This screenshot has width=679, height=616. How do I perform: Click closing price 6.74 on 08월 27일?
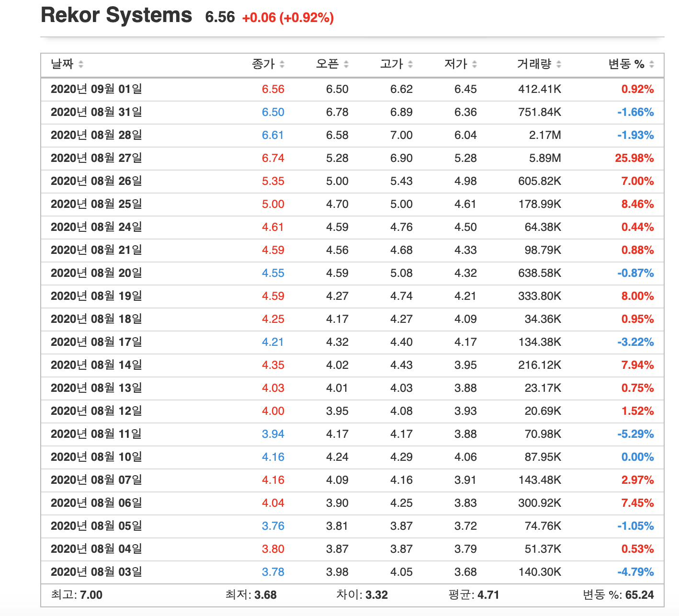(x=273, y=158)
